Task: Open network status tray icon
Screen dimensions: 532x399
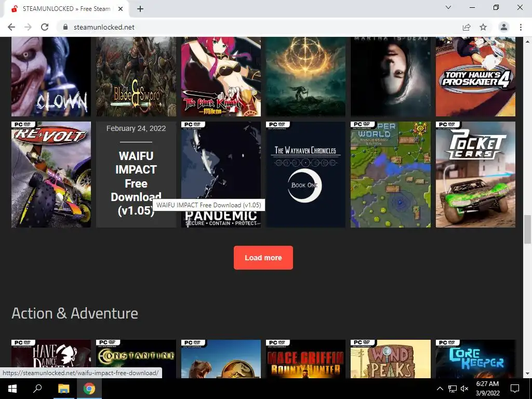Action: pyautogui.click(x=453, y=389)
